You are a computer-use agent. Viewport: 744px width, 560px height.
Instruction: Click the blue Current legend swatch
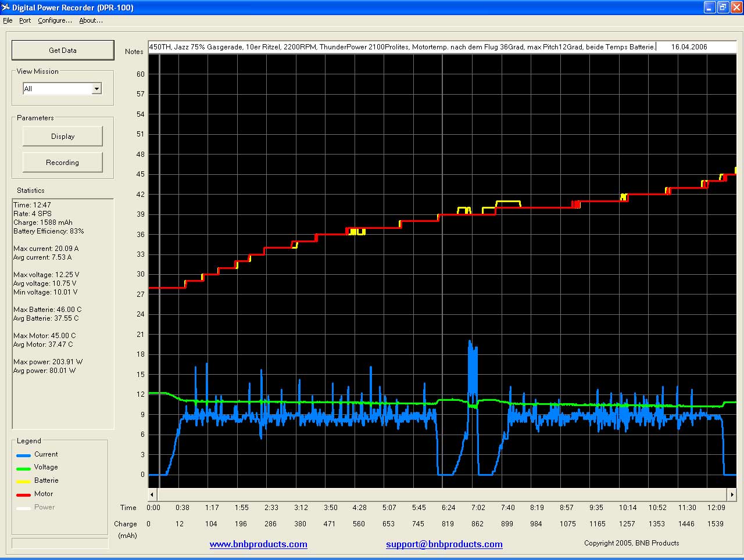[x=23, y=455]
